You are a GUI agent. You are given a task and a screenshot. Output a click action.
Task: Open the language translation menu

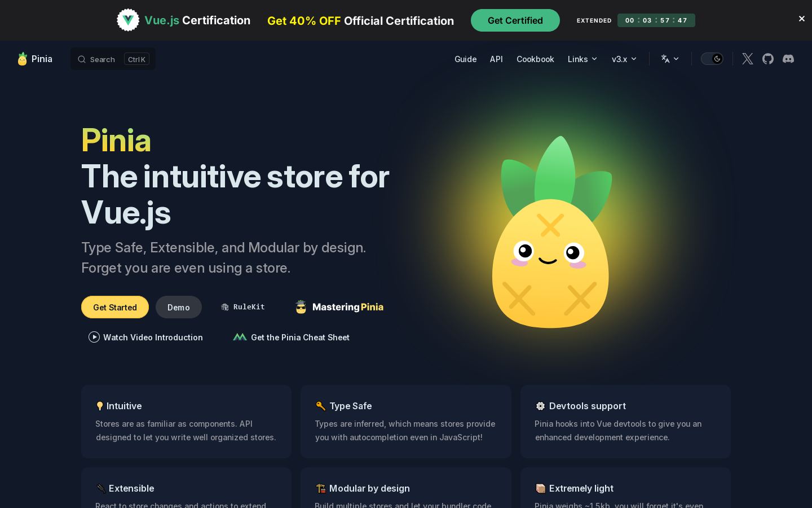(x=670, y=59)
